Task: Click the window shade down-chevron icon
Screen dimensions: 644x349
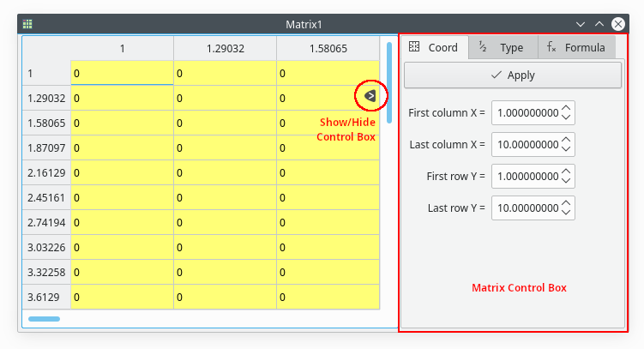Action: pyautogui.click(x=581, y=24)
